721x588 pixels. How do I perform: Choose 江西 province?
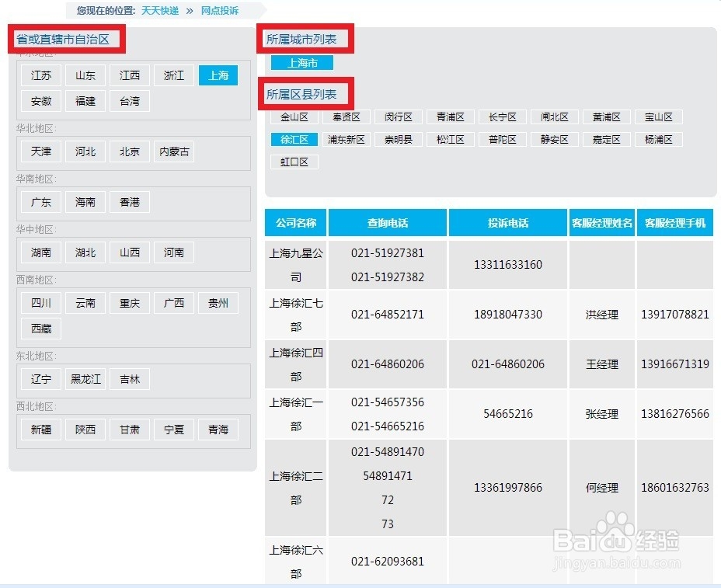tap(130, 75)
